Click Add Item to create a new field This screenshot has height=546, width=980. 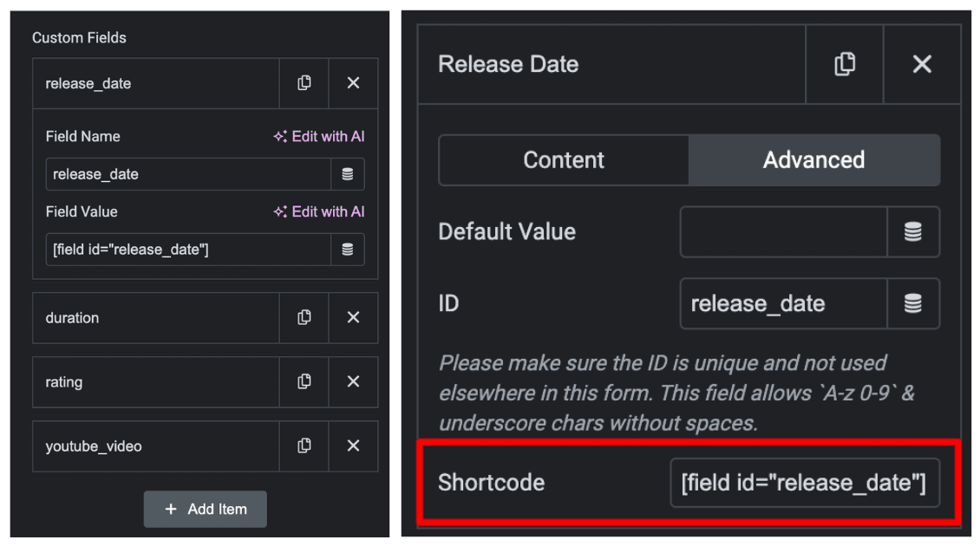point(205,510)
